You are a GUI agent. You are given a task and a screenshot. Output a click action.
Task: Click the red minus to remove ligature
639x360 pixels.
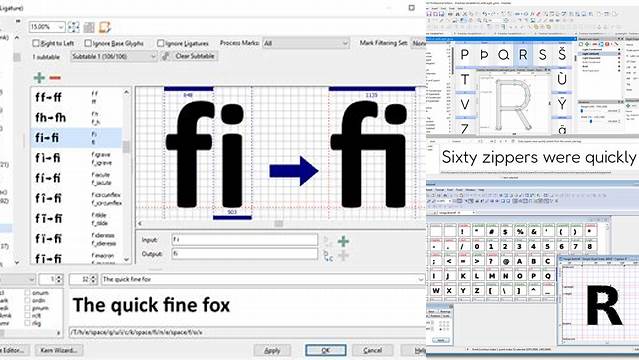(x=55, y=78)
